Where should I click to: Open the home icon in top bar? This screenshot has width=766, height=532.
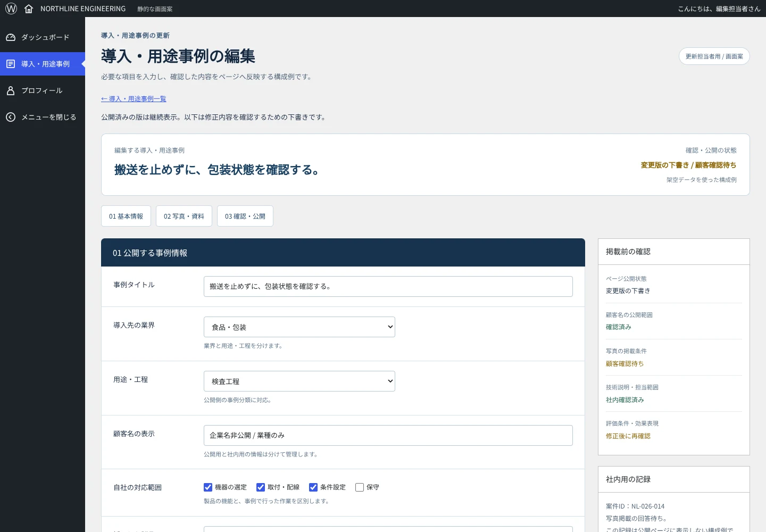(x=29, y=9)
